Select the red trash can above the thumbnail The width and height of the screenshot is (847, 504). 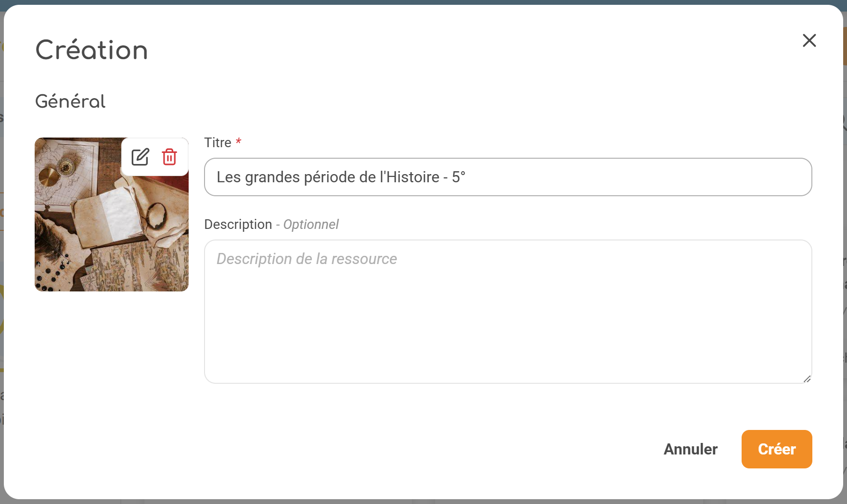[169, 157]
